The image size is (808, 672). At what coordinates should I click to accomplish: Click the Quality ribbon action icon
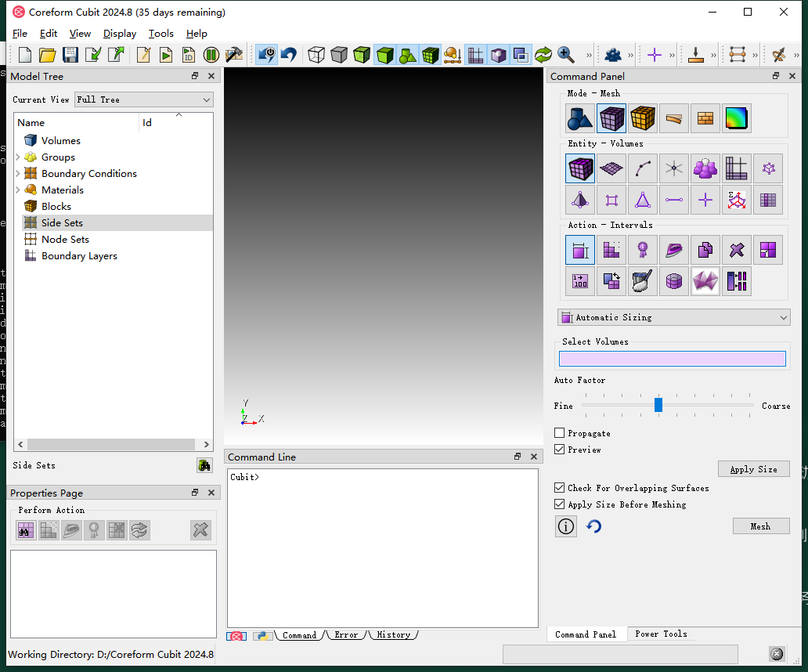pos(643,250)
